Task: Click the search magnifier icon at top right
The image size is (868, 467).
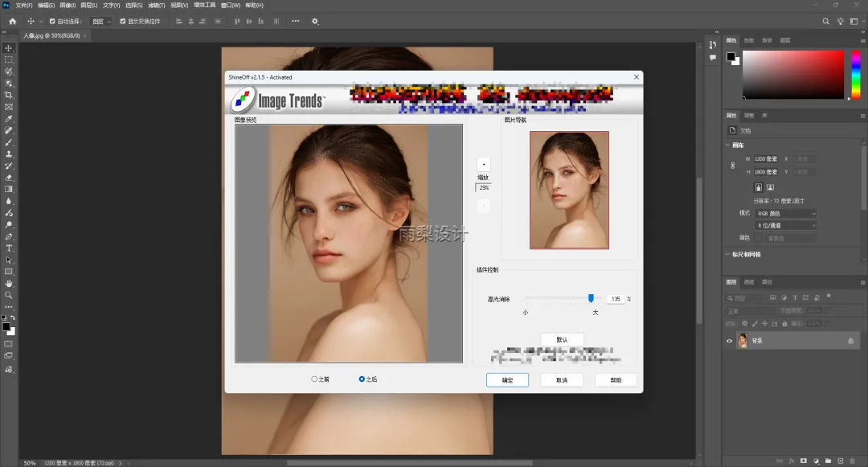Action: point(825,21)
